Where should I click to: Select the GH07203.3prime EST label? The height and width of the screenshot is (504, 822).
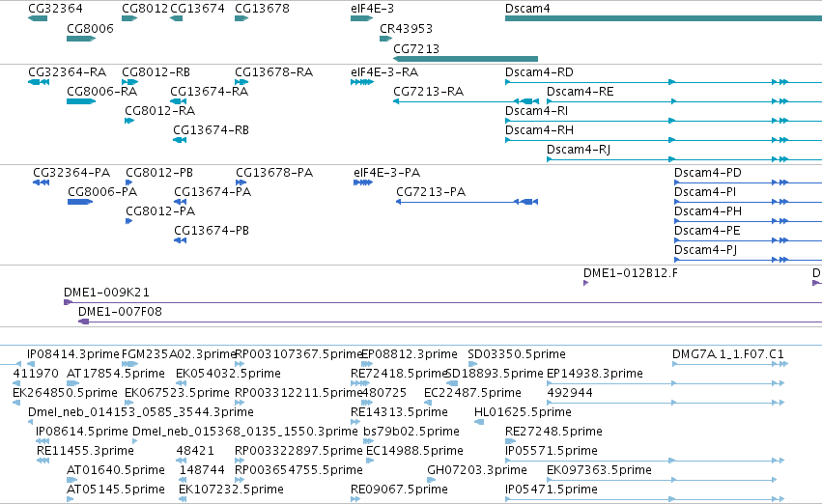477,470
